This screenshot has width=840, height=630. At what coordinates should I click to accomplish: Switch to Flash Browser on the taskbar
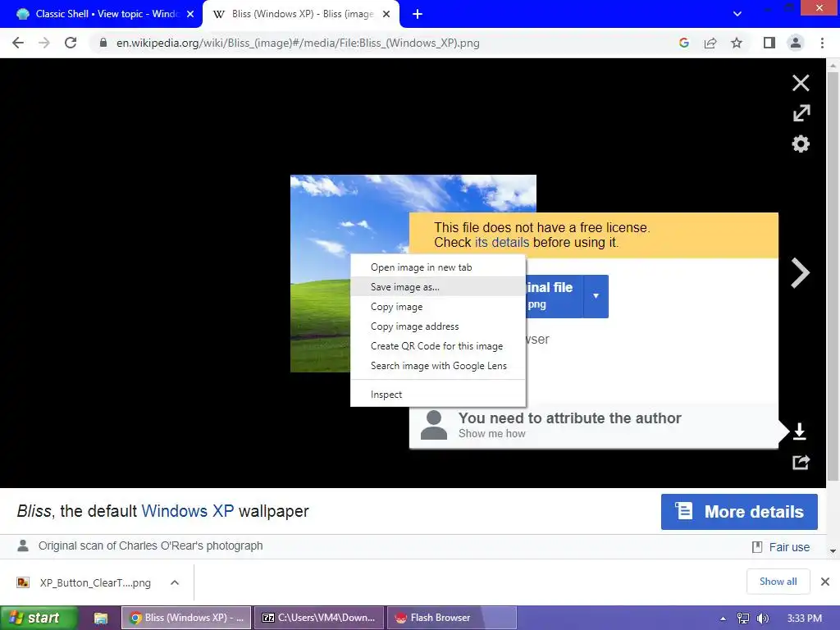pyautogui.click(x=451, y=618)
